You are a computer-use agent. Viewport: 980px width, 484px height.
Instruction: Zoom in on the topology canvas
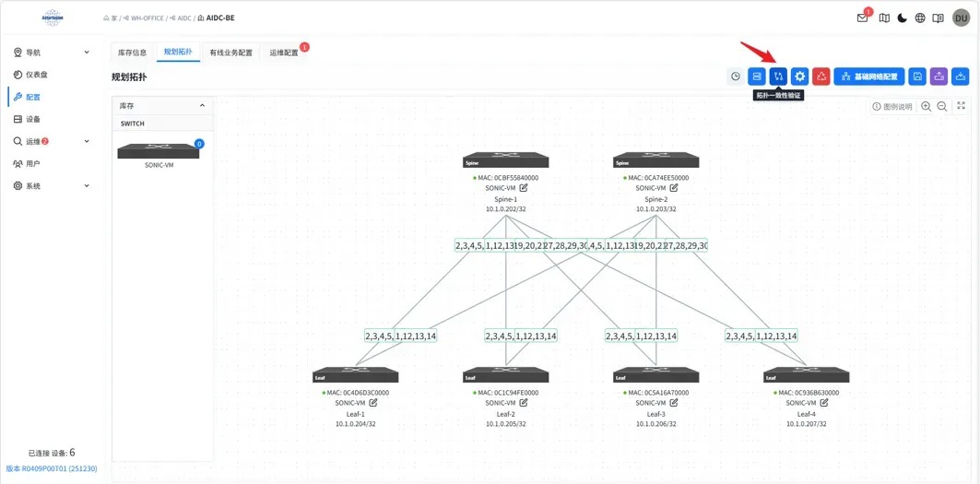(x=926, y=106)
